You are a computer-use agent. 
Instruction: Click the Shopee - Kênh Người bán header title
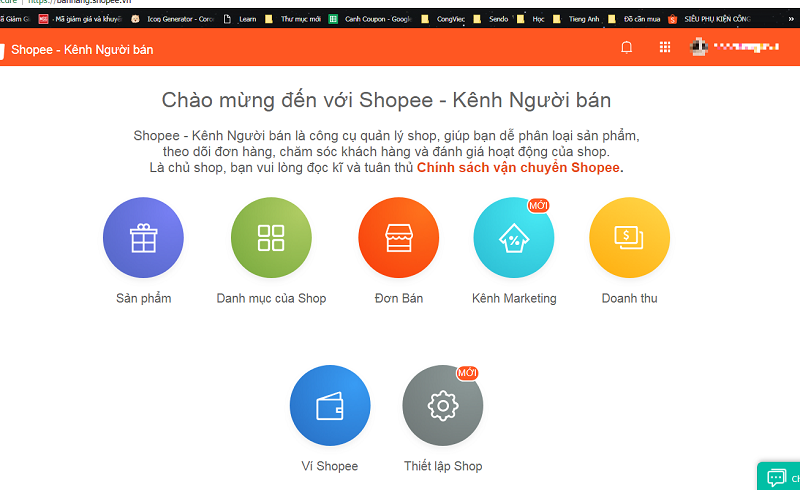[82, 49]
